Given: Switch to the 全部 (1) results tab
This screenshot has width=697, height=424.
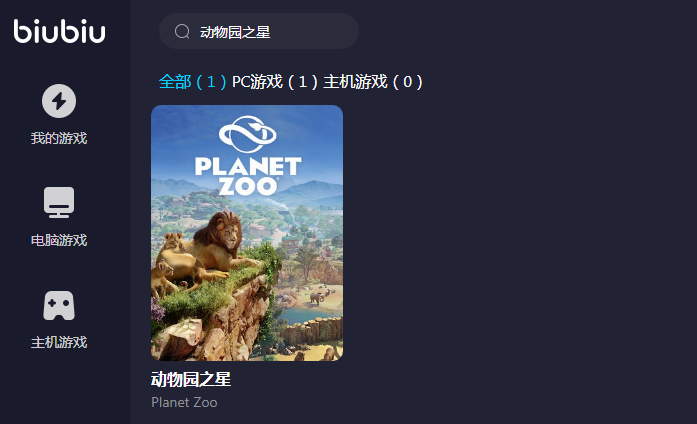Looking at the screenshot, I should [192, 82].
